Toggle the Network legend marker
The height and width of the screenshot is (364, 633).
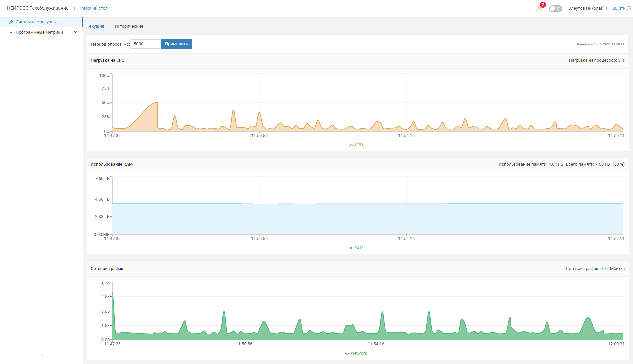click(347, 354)
